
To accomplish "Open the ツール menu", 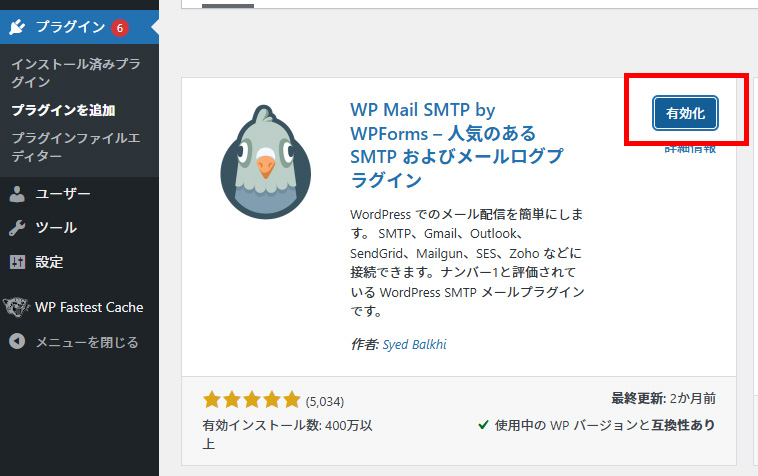I will (56, 228).
